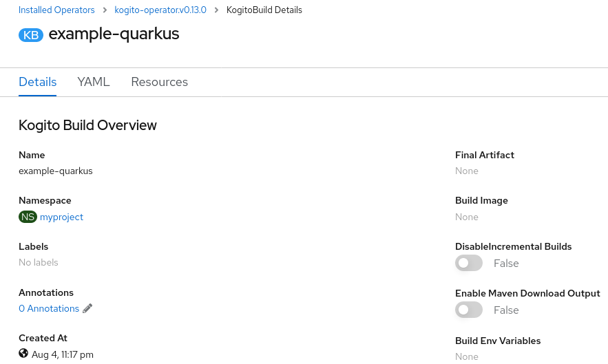Viewport: 608px width, 364px height.
Task: Click the Build Image None value
Action: (466, 217)
